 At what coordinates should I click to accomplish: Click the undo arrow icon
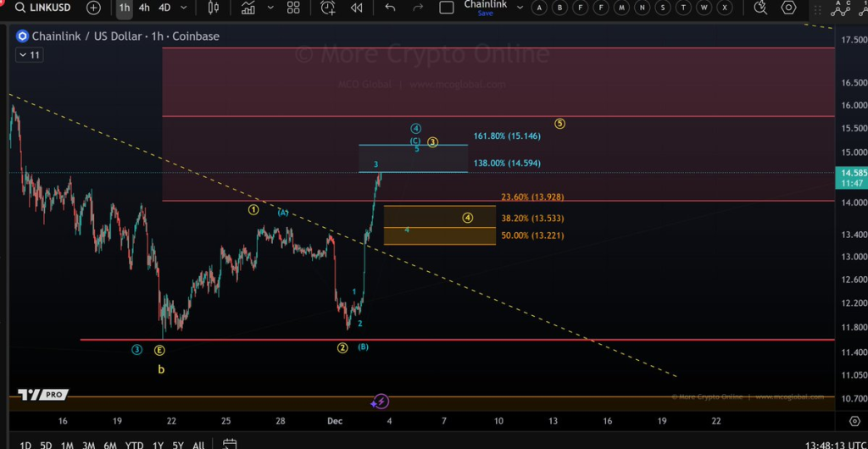(x=390, y=8)
